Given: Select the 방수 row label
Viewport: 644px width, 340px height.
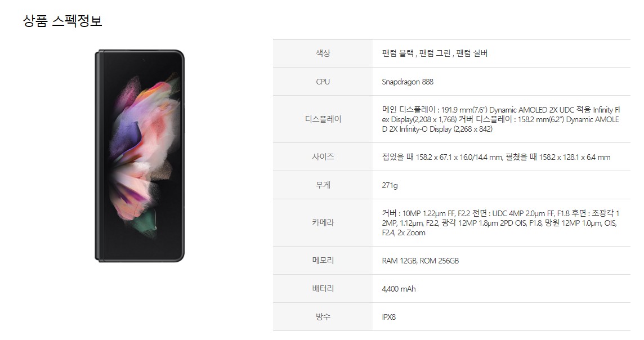Looking at the screenshot, I should pos(323,316).
